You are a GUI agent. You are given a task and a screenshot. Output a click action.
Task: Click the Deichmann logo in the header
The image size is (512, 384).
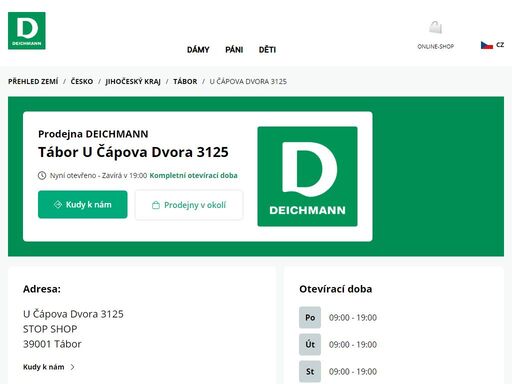point(27,31)
